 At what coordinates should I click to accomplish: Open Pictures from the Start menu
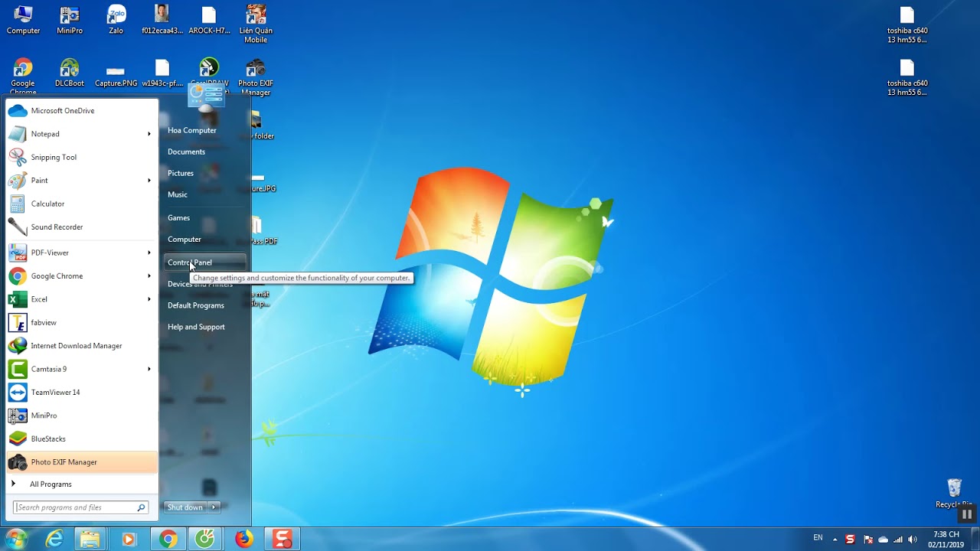pyautogui.click(x=181, y=174)
